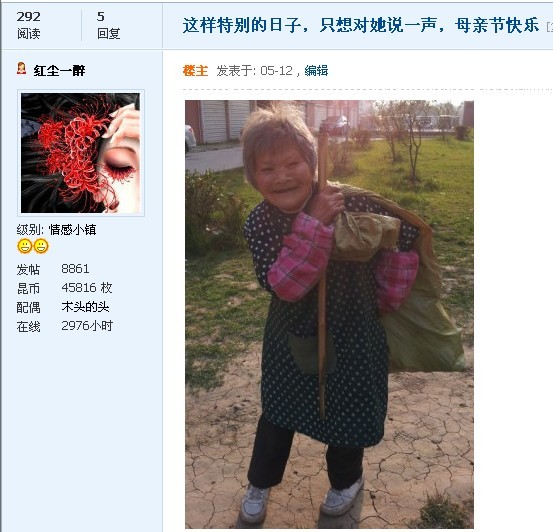Click the post count 8861
Image resolution: width=553 pixels, height=532 pixels.
[75, 268]
